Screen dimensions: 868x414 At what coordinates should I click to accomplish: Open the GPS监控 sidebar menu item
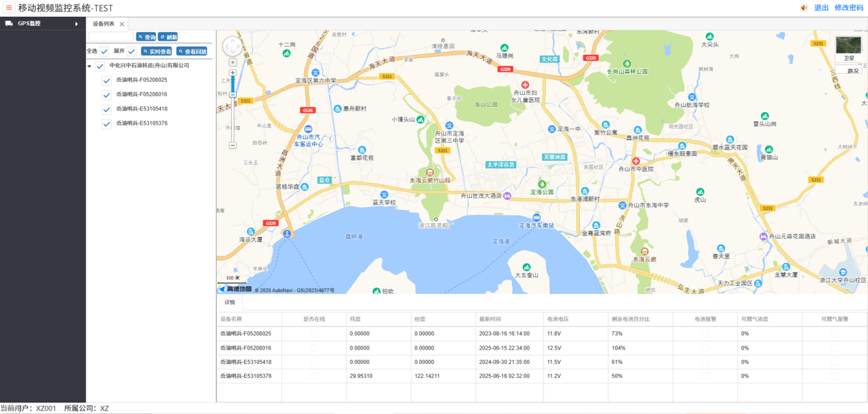(43, 24)
